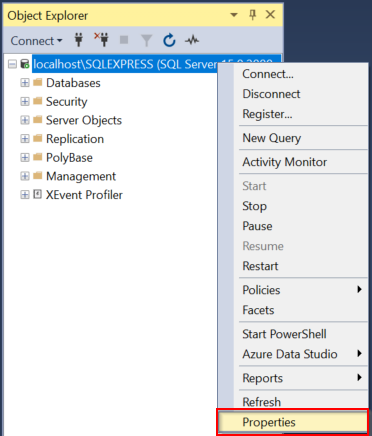This screenshot has height=436, width=372.
Task: Expand the Databases node
Action: coord(25,82)
